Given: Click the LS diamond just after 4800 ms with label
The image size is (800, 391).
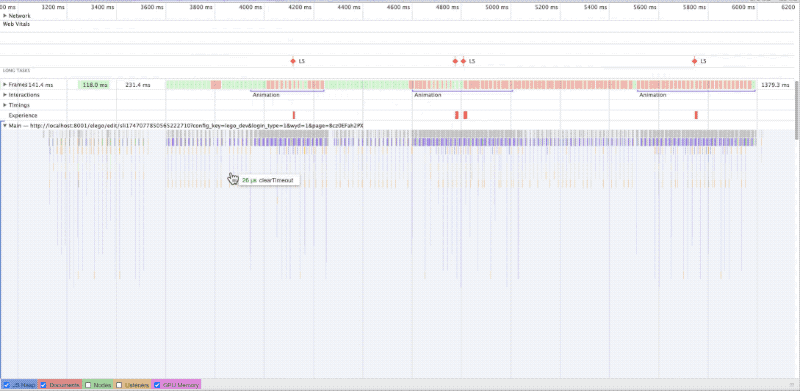Looking at the screenshot, I should 463,61.
